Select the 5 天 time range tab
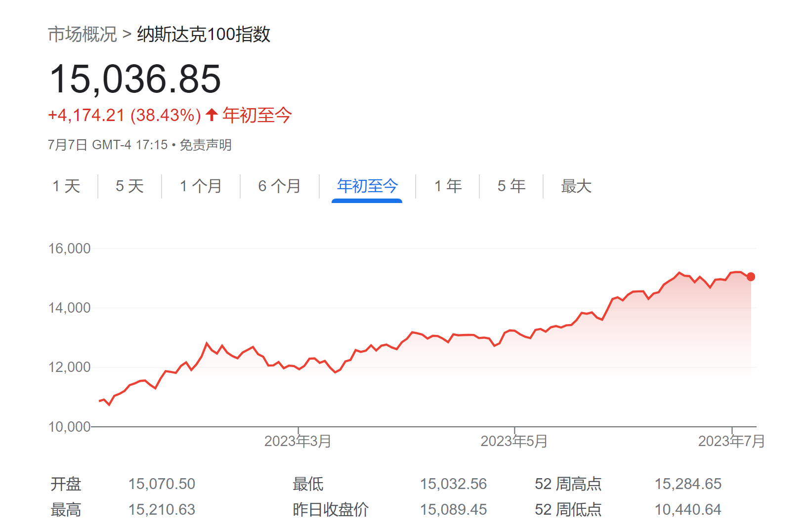 129,186
